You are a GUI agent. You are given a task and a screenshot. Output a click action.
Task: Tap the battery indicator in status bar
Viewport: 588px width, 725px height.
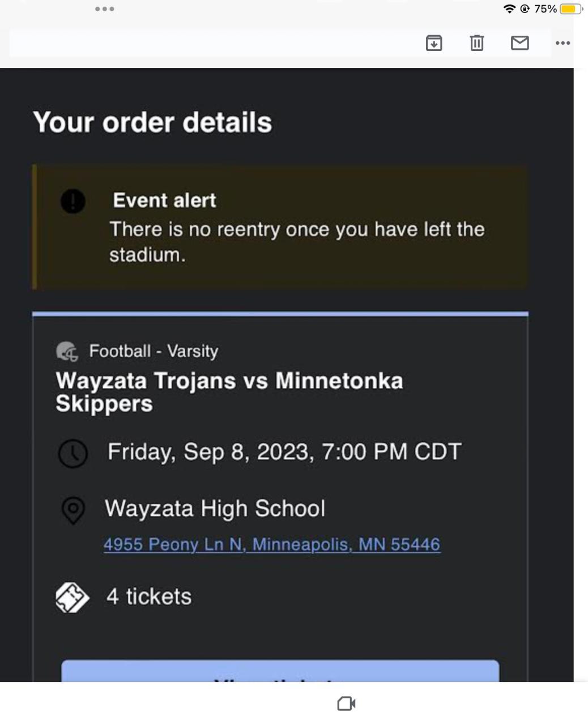point(570,9)
